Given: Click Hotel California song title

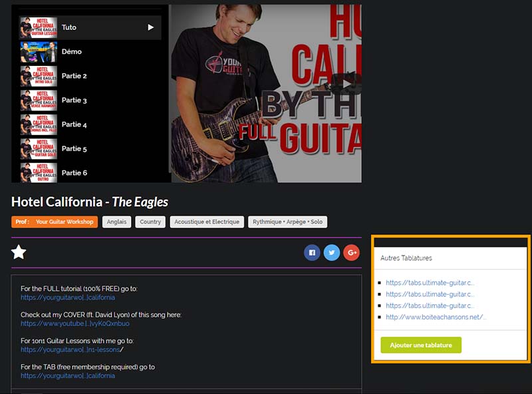Looking at the screenshot, I should tap(90, 202).
